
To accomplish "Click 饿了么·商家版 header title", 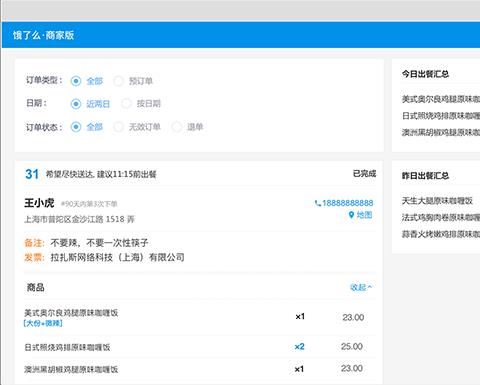I will click(x=43, y=35).
